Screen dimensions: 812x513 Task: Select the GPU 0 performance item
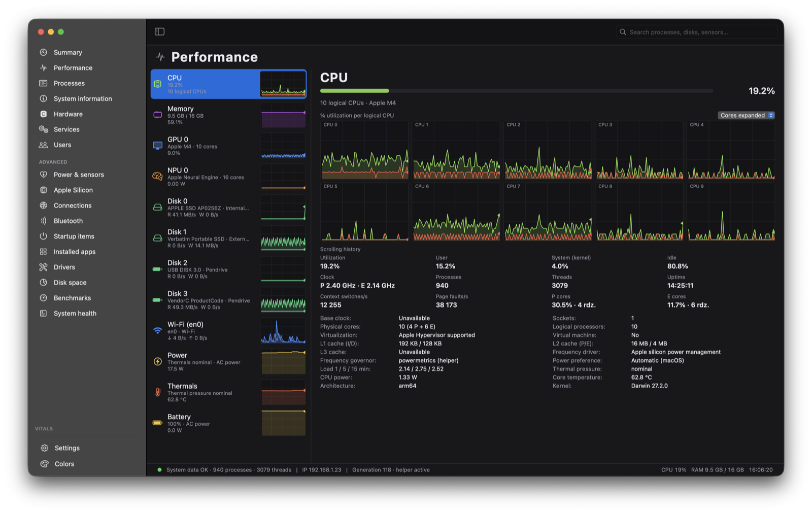[x=229, y=146]
